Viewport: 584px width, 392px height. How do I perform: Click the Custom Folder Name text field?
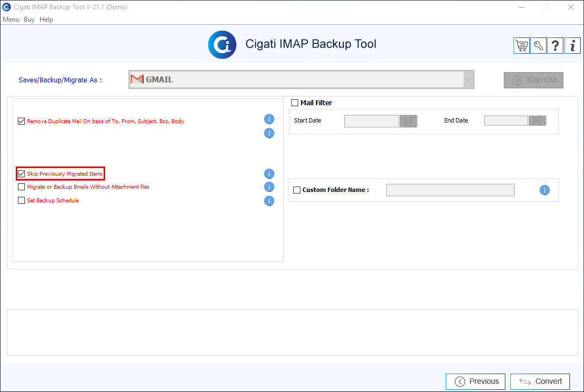click(x=450, y=190)
